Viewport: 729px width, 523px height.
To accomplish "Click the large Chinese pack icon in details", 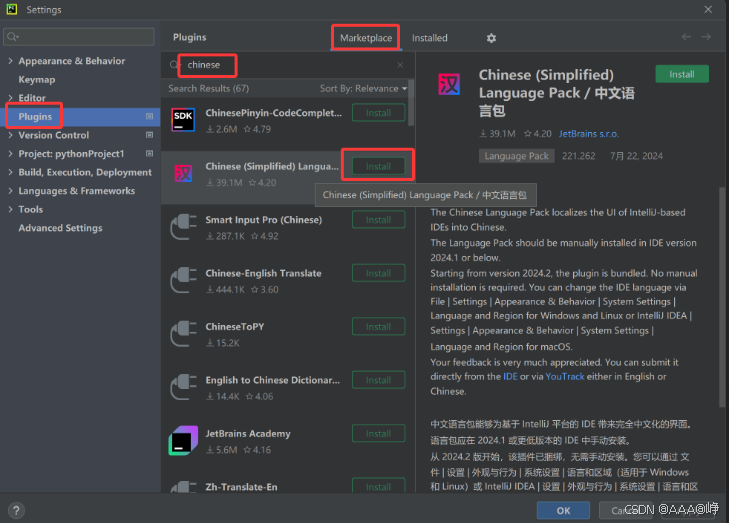I will pyautogui.click(x=449, y=84).
